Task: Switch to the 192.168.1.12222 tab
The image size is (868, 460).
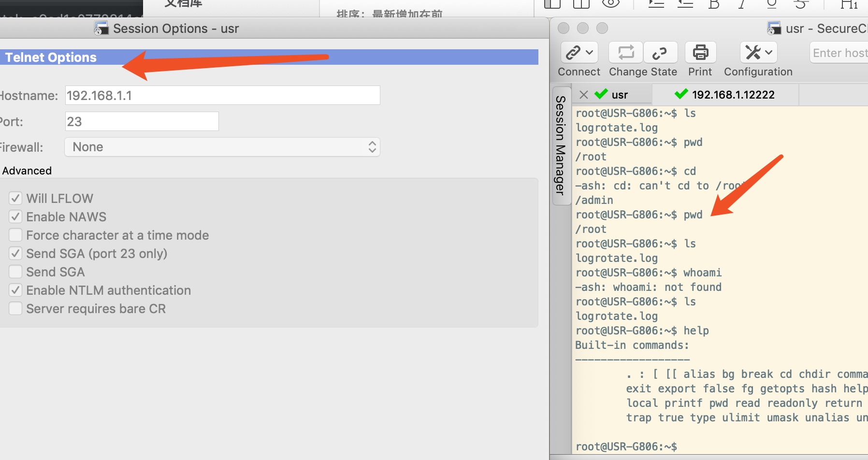Action: pos(732,95)
